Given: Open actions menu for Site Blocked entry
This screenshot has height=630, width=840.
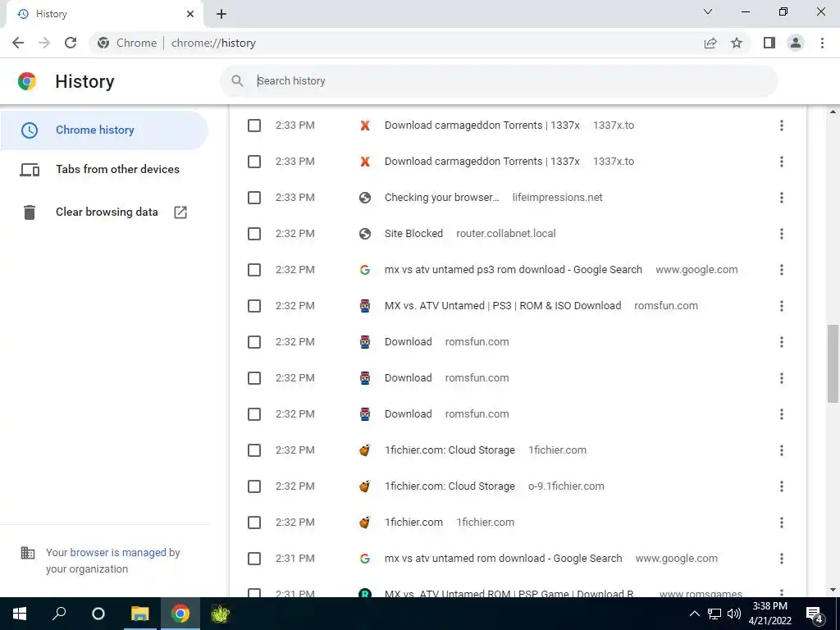Looking at the screenshot, I should [782, 234].
